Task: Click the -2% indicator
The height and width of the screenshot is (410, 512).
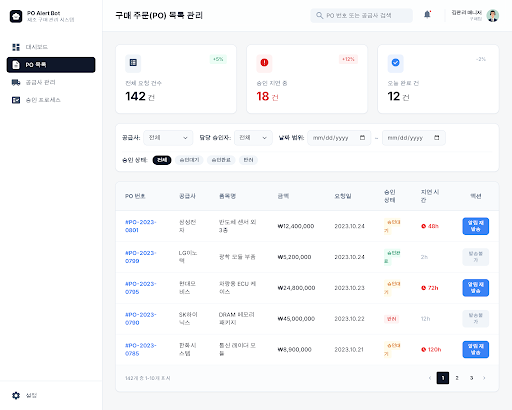Action: [481, 59]
